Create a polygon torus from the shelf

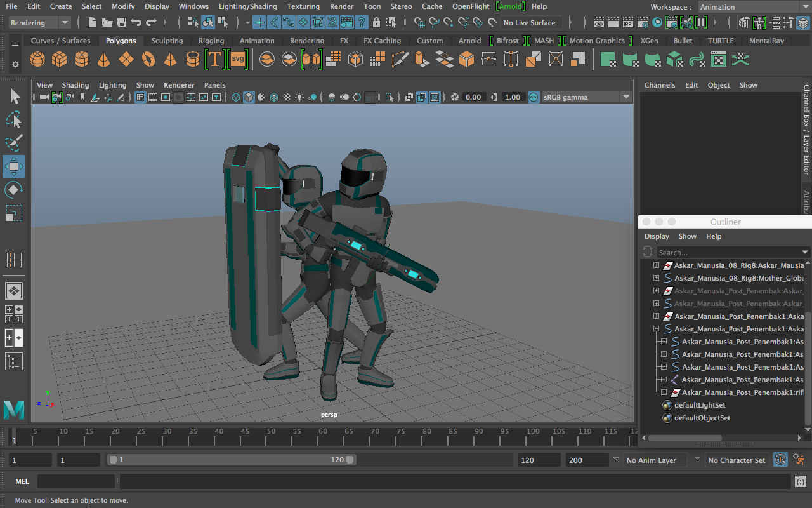pos(148,60)
